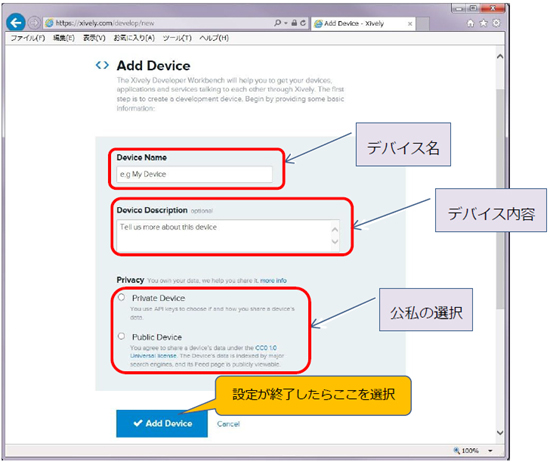Viewport: 550px width, 462px height.
Task: Click the Xively angle-brackets logo icon
Action: (102, 65)
